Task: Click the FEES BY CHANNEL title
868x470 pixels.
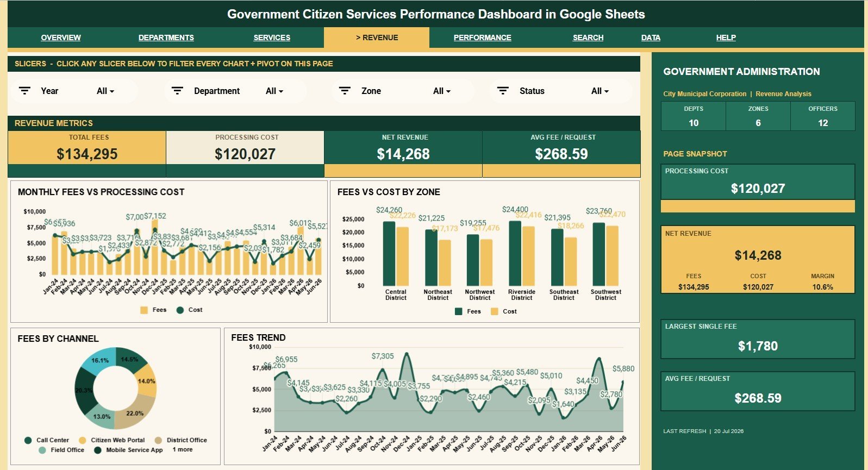Action: tap(58, 339)
